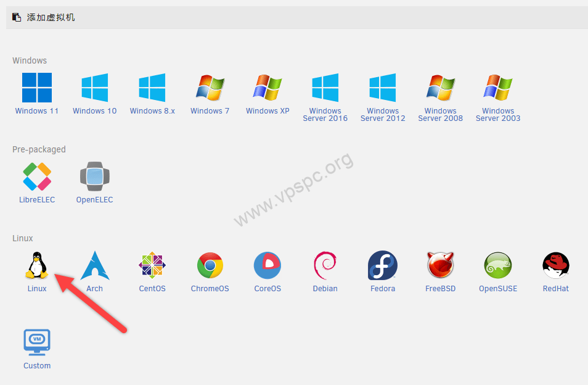Choose the OpenELEC template icon
588x385 pixels.
94,176
